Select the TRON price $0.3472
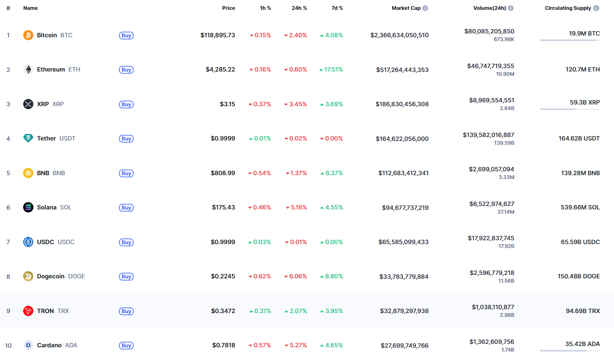Viewport: 614px width, 364px height. coord(223,311)
